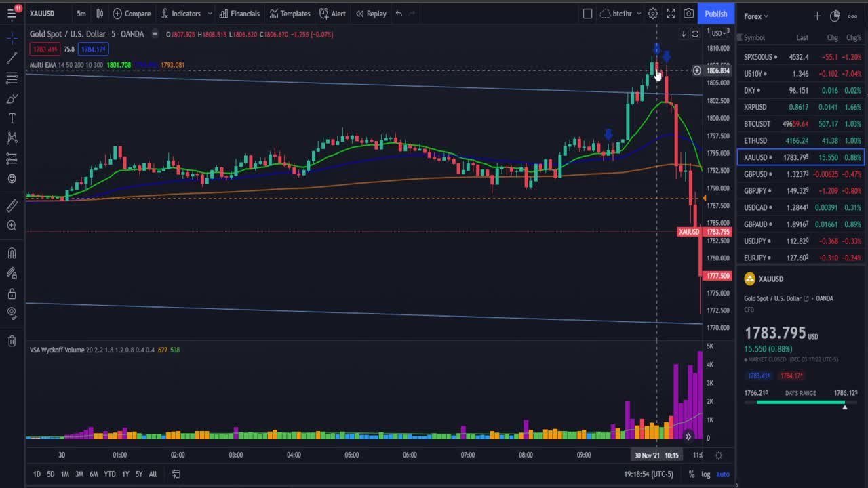Select the Text annotation tool

tap(12, 119)
